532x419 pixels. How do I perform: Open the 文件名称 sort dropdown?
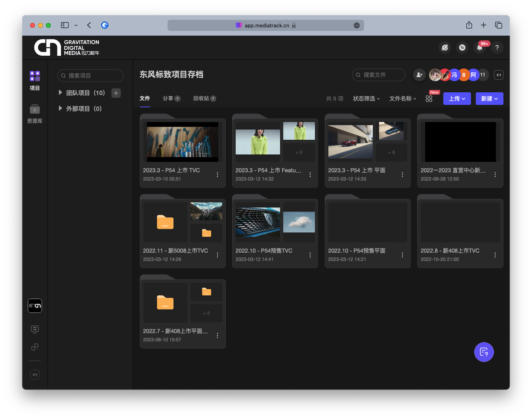(x=402, y=99)
